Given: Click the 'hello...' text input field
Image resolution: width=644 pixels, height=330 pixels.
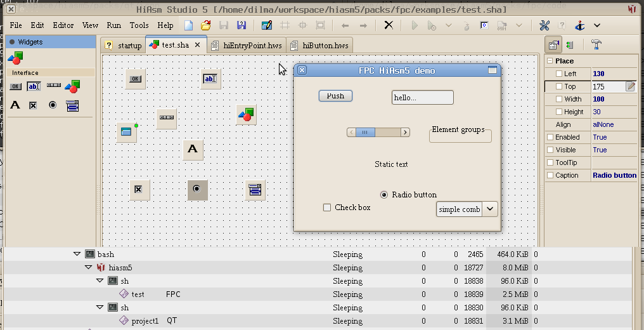Looking at the screenshot, I should [422, 98].
